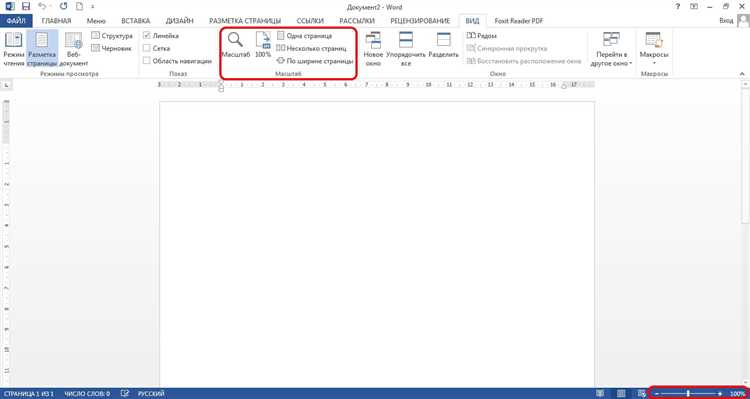
Task: Click the Save icon in quick access toolbar
Action: click(26, 7)
